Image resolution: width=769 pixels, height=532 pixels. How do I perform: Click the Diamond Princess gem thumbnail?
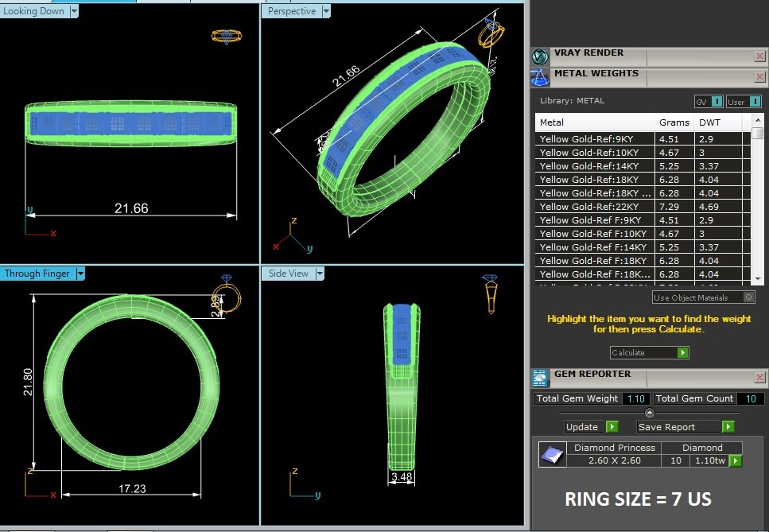(x=550, y=454)
